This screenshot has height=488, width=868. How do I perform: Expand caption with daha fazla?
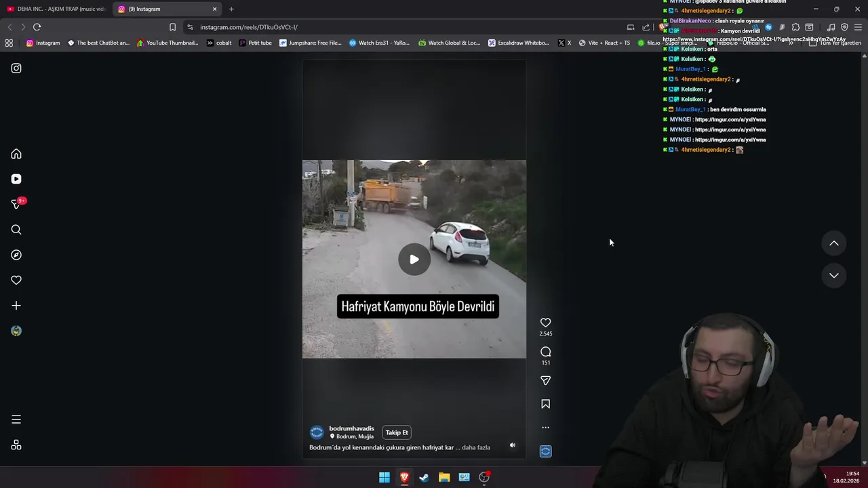[476, 447]
